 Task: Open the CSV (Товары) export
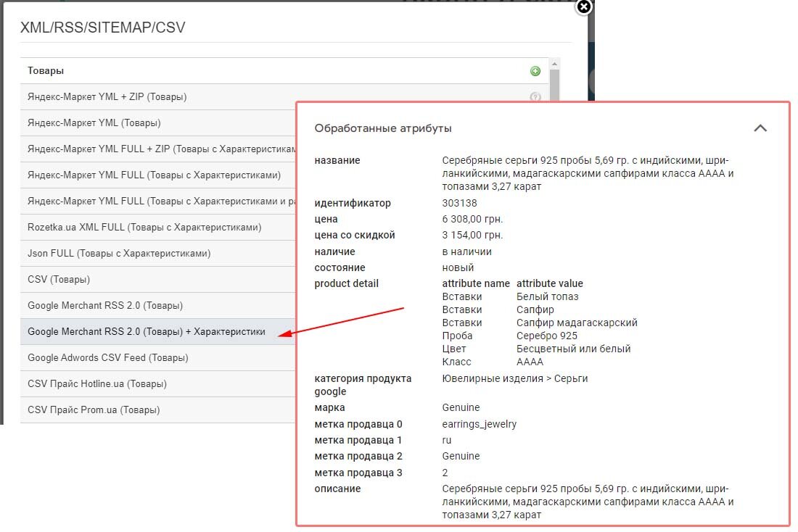point(59,280)
